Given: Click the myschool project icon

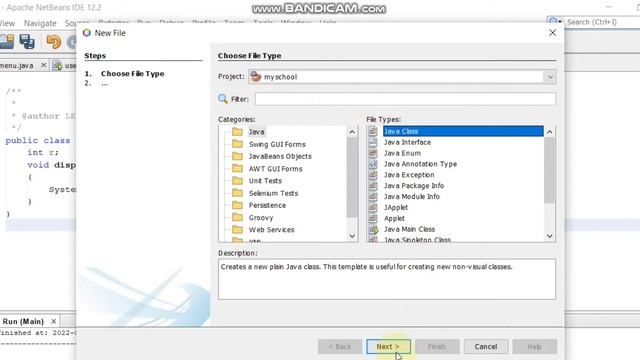Looking at the screenshot, I should pyautogui.click(x=256, y=76).
